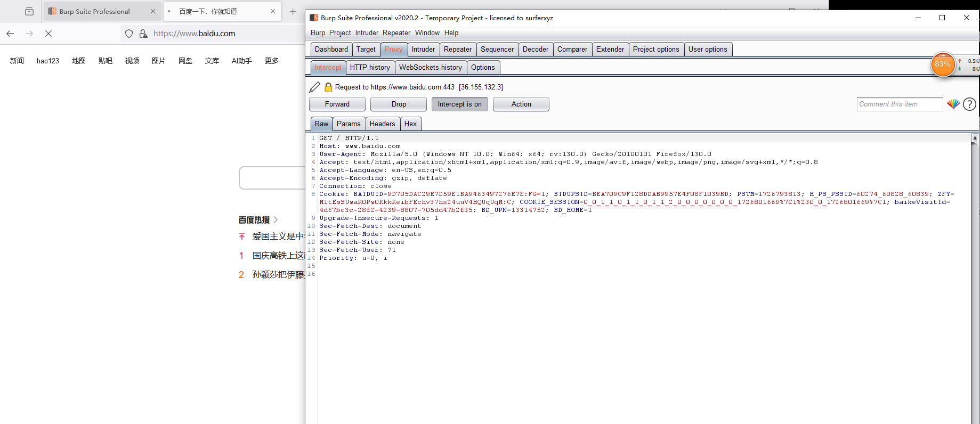Image resolution: width=980 pixels, height=424 pixels.
Task: Drop the intercepted request
Action: coord(399,104)
